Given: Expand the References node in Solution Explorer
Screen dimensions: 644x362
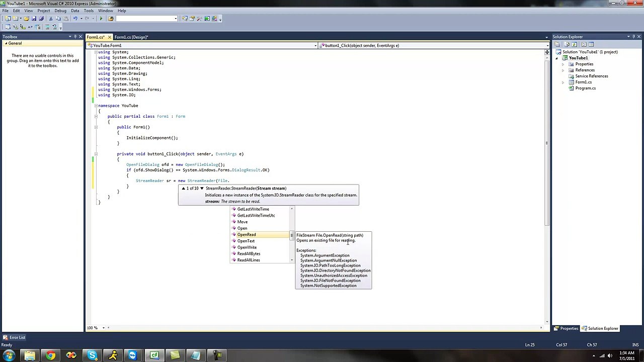Looking at the screenshot, I should pos(563,70).
